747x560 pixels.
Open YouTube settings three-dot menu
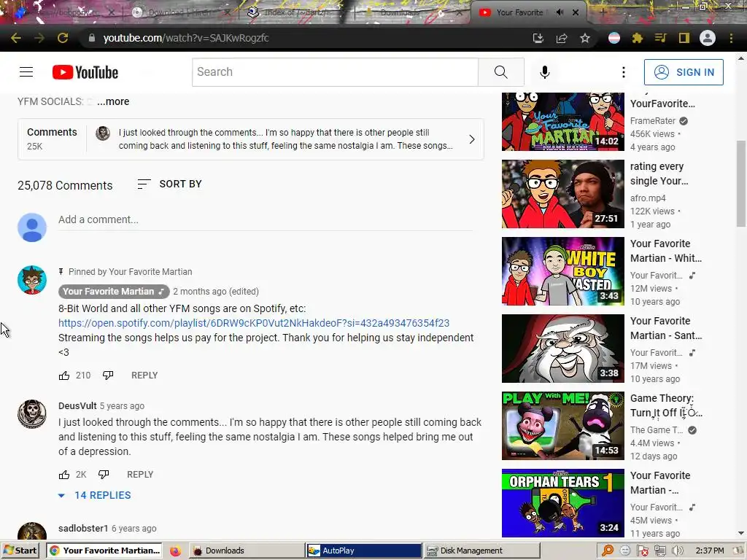(623, 72)
